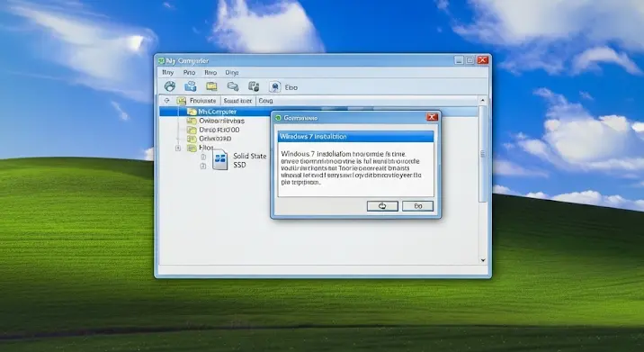Select the "Suud imer" column tab
Screen dimensions: 644x352
click(x=237, y=100)
